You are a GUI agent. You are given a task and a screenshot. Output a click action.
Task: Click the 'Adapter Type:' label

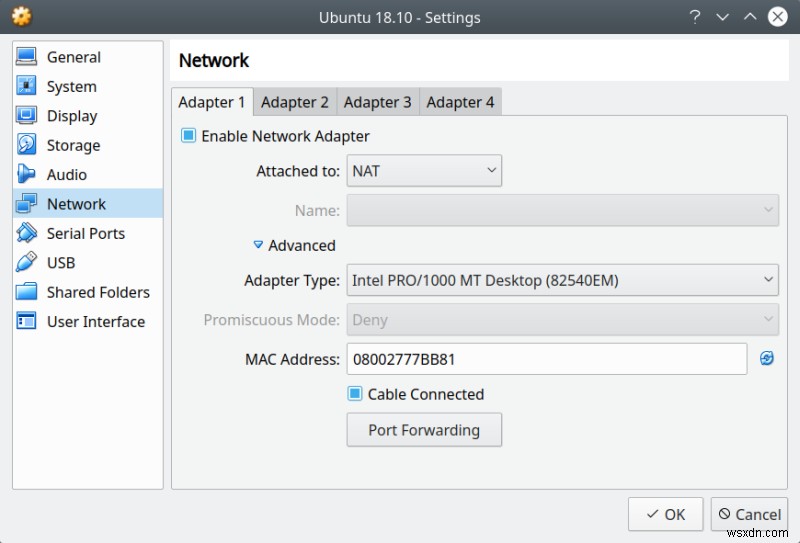[292, 280]
